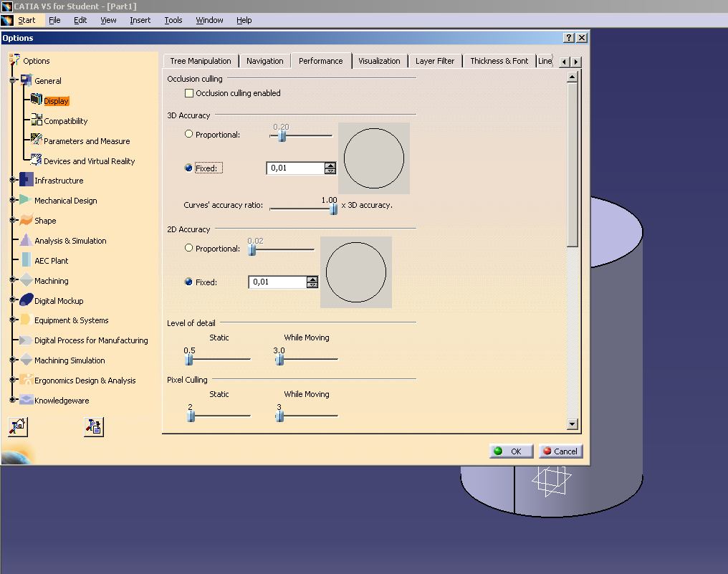728x574 pixels.
Task: Select Fixed radio under 3D Accuracy
Action: tap(188, 168)
